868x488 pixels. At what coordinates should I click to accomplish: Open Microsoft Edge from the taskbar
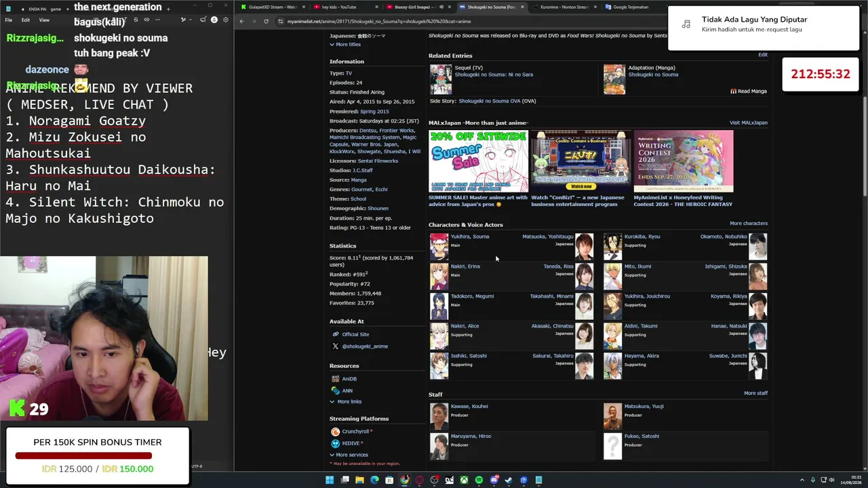(374, 480)
